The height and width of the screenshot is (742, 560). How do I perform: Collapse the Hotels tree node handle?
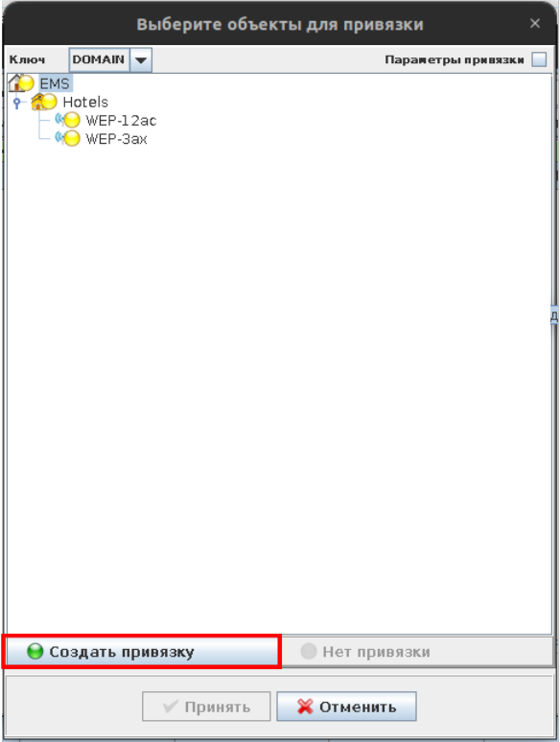click(x=17, y=103)
